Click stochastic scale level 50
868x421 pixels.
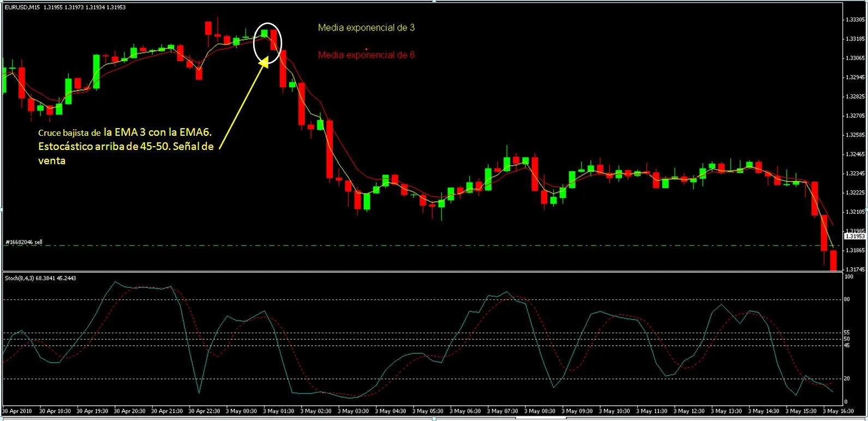point(847,339)
